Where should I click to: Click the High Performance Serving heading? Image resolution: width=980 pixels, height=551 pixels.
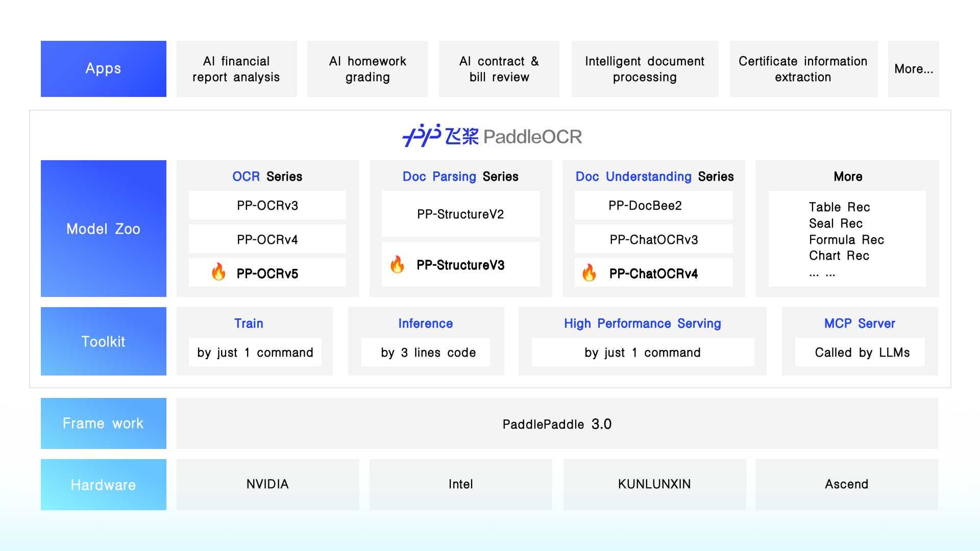[x=643, y=323]
